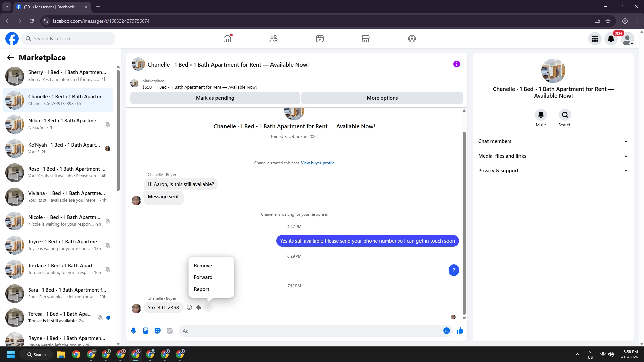The height and width of the screenshot is (362, 644).
Task: Send a thumbs-up like
Action: 460,331
